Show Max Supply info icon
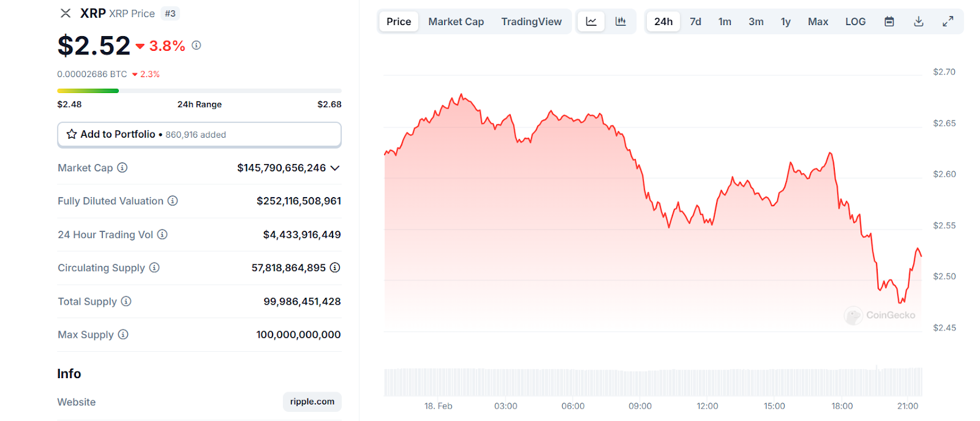The image size is (980, 421). click(123, 334)
